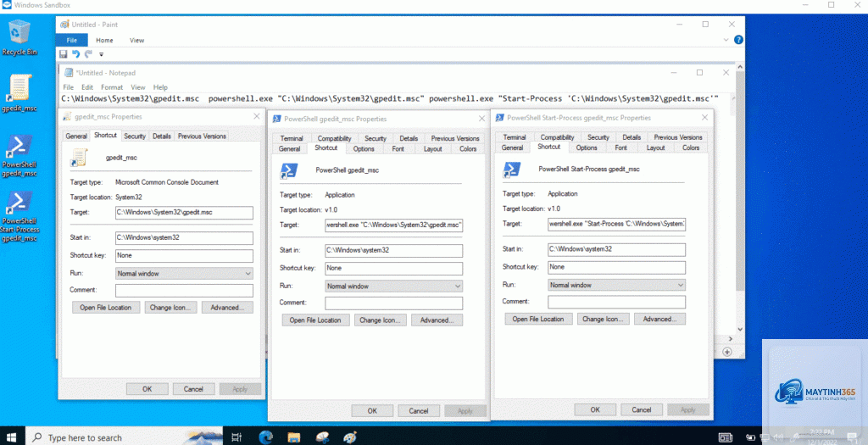Image resolution: width=868 pixels, height=445 pixels.
Task: Select the PowerShell Start-Process gpedit_msc desktop shortcut
Action: [x=19, y=216]
